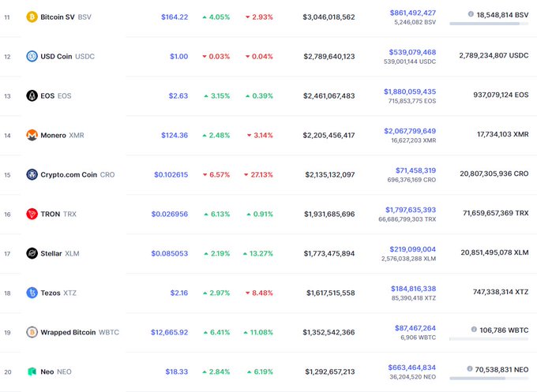Viewport: 537px width, 392px height.
Task: Click the Tezos logo icon
Action: [32, 293]
